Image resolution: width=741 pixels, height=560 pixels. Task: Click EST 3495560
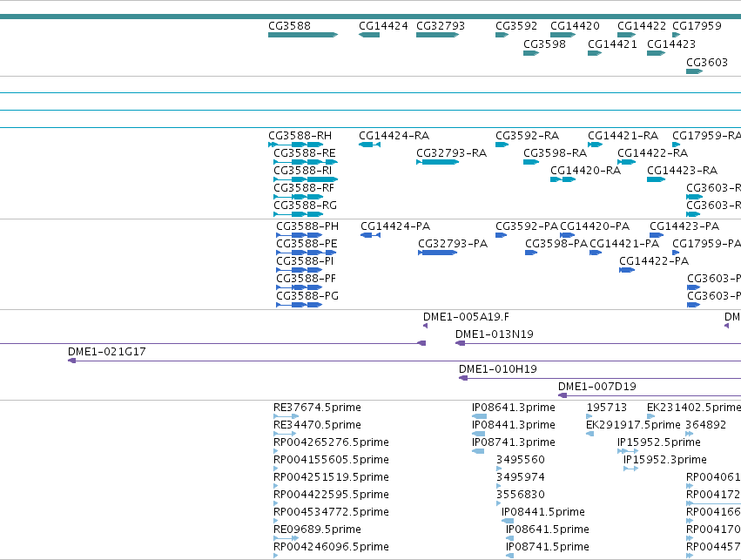click(x=521, y=461)
